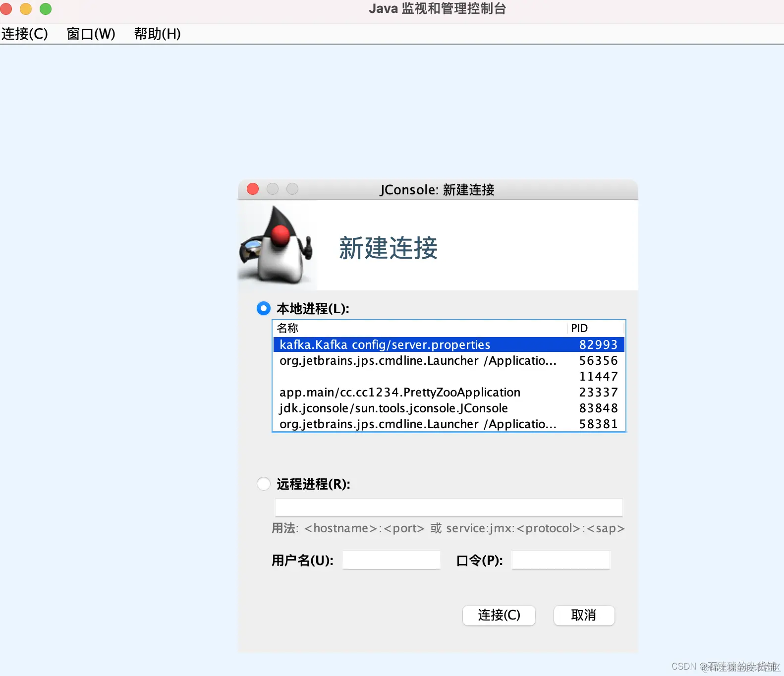
Task: Select the Launcher process with PID 56356
Action: pyautogui.click(x=449, y=360)
